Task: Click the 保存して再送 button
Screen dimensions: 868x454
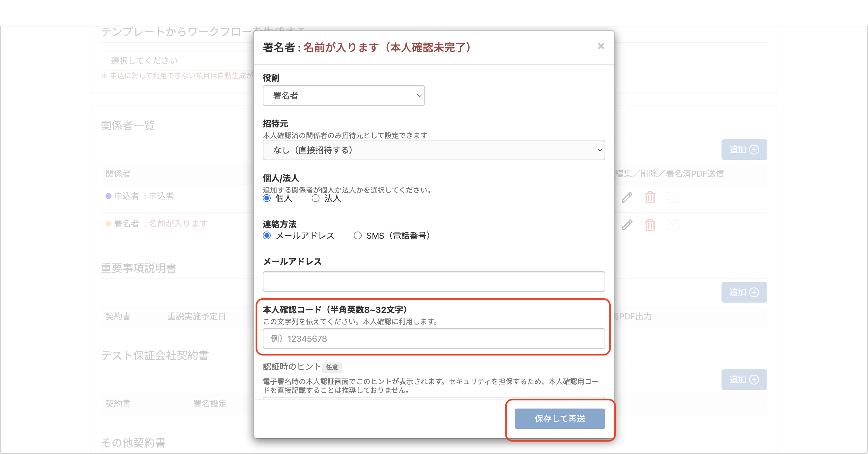Action: (560, 419)
